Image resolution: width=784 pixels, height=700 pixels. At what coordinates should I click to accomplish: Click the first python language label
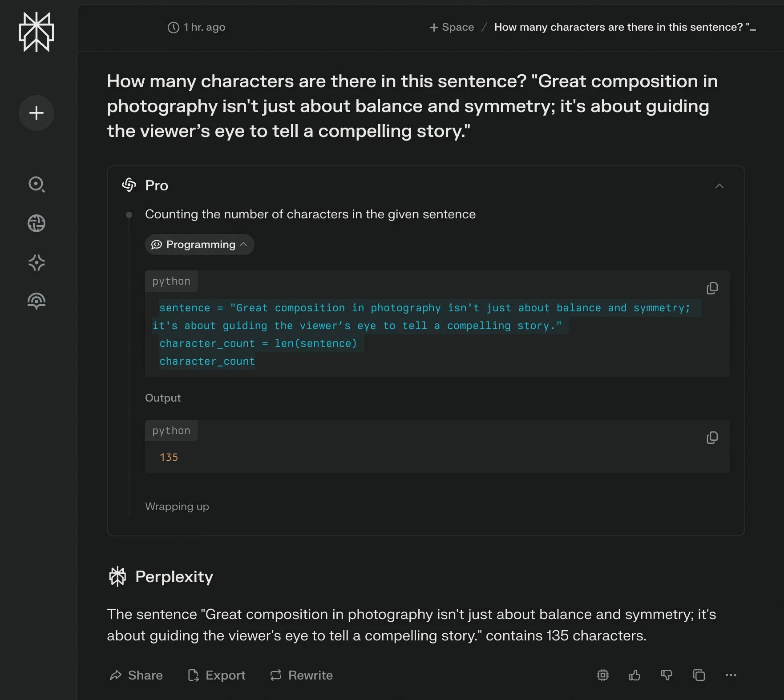tap(171, 281)
